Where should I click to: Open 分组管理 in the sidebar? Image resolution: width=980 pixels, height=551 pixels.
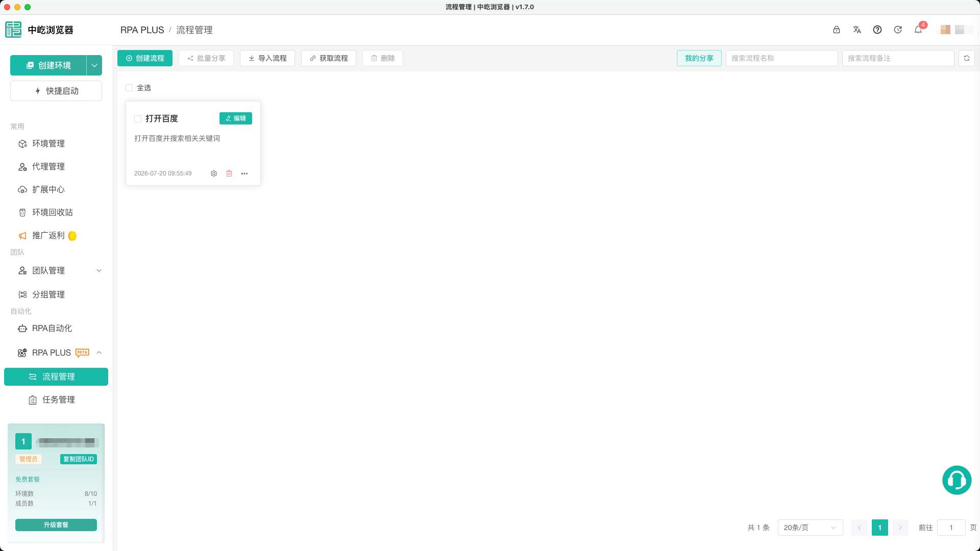click(56, 295)
